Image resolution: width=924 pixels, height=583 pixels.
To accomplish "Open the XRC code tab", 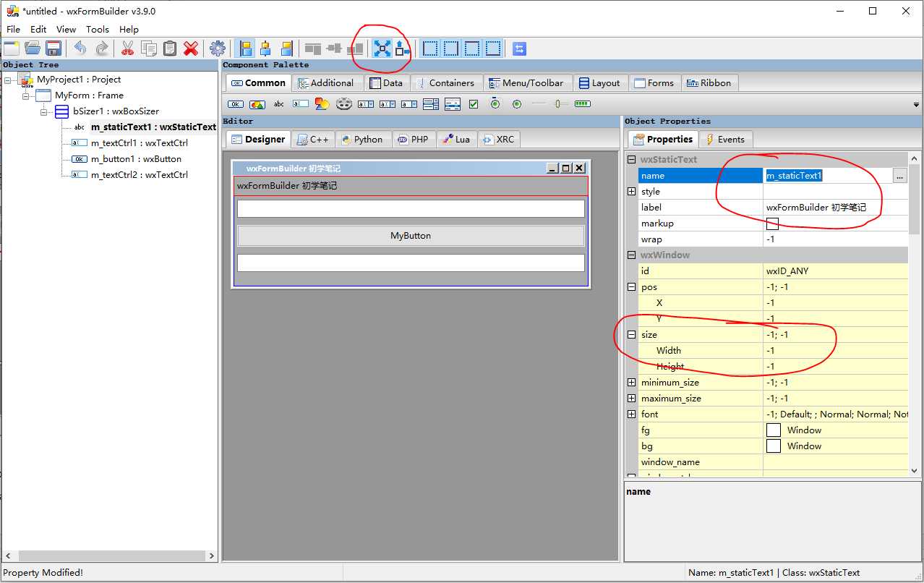I will coord(499,140).
